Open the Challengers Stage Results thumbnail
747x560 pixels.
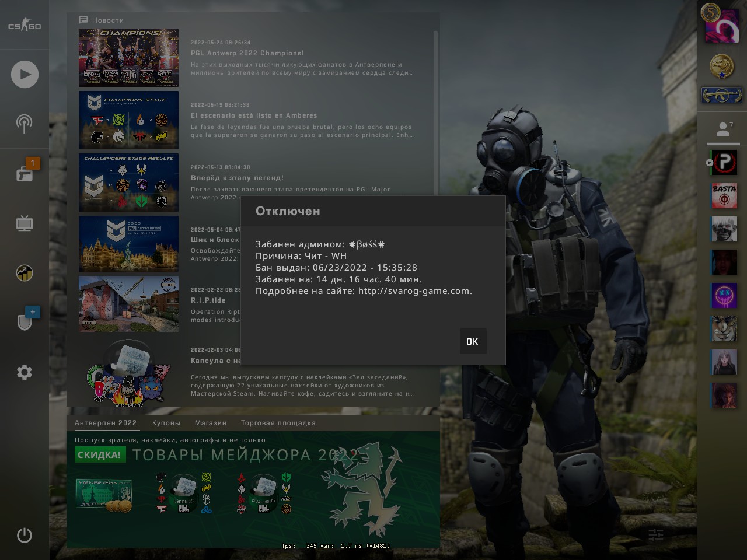point(128,183)
